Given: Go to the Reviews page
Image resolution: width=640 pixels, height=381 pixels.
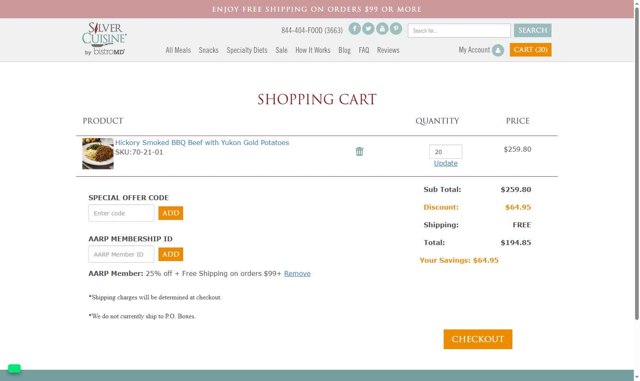Looking at the screenshot, I should point(388,50).
